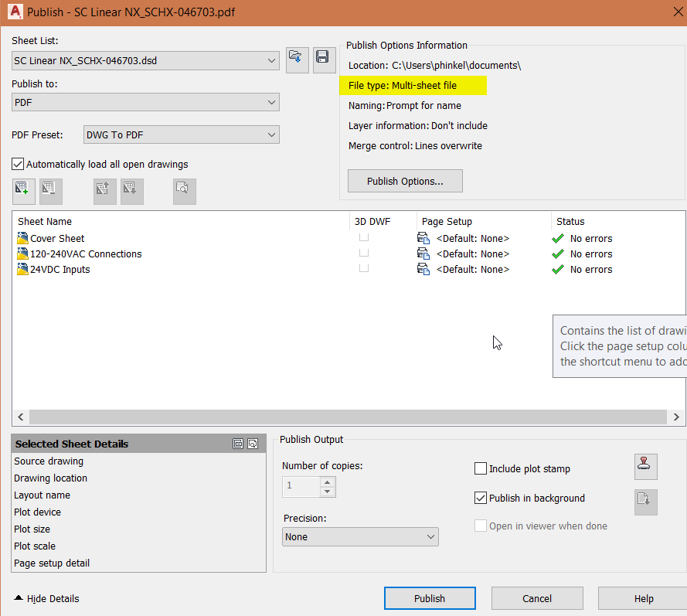The image size is (687, 616).
Task: Click the Publish button
Action: click(430, 597)
